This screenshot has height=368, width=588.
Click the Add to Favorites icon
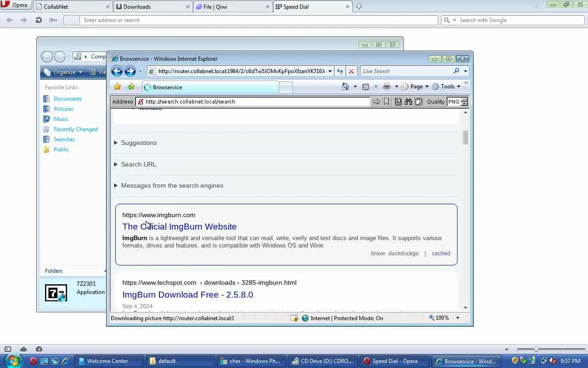click(131, 86)
